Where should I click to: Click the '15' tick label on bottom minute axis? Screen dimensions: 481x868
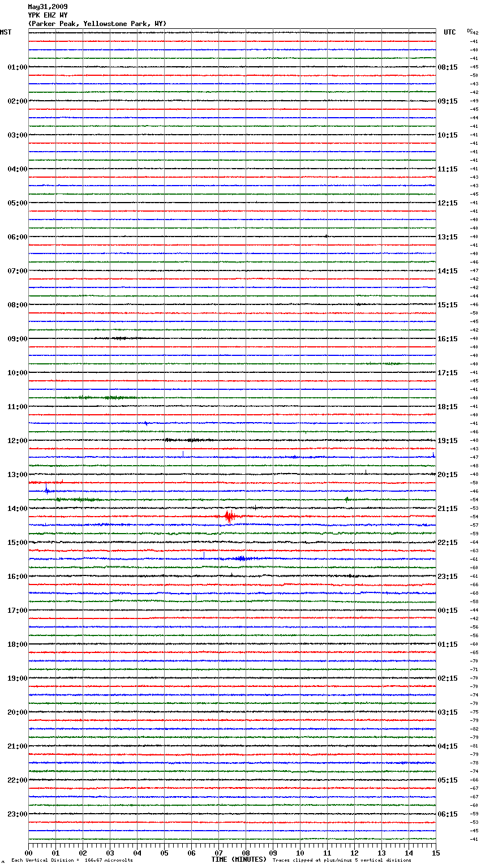click(435, 853)
